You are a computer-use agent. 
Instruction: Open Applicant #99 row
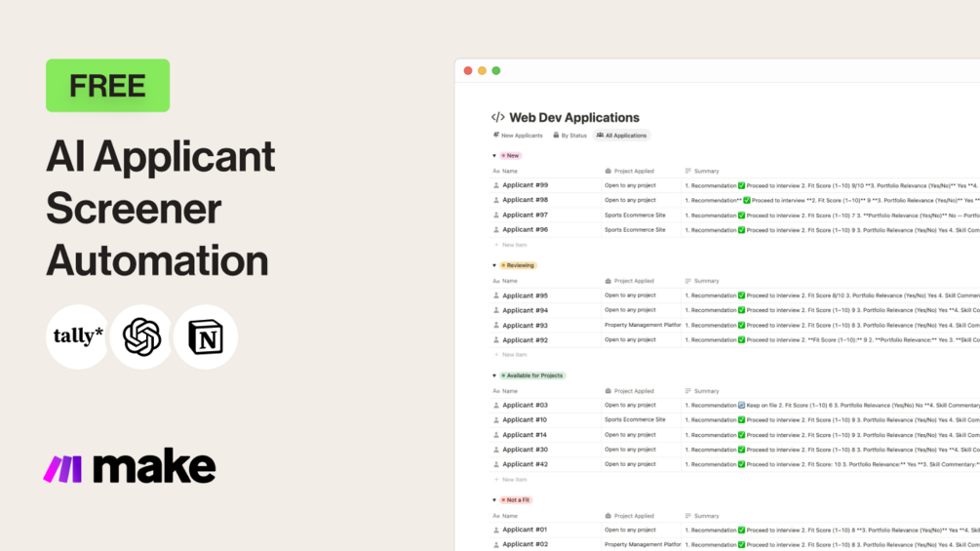[x=734, y=185]
